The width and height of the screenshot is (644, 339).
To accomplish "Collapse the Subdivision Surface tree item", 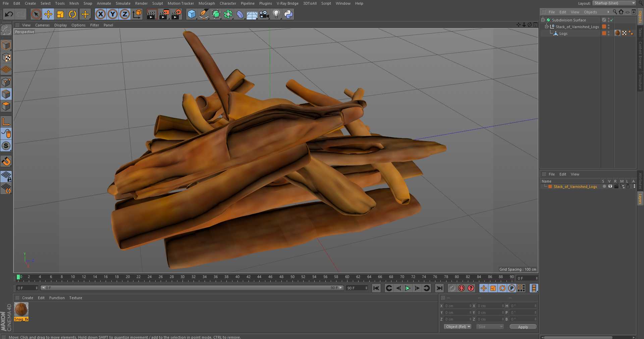I will pyautogui.click(x=543, y=20).
